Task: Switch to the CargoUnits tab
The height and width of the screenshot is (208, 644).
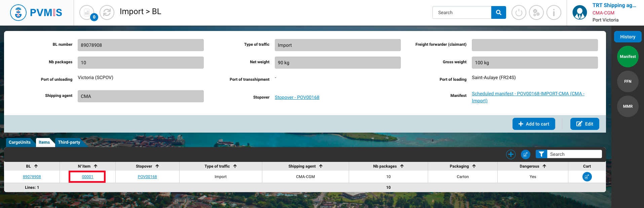Action: pos(20,142)
